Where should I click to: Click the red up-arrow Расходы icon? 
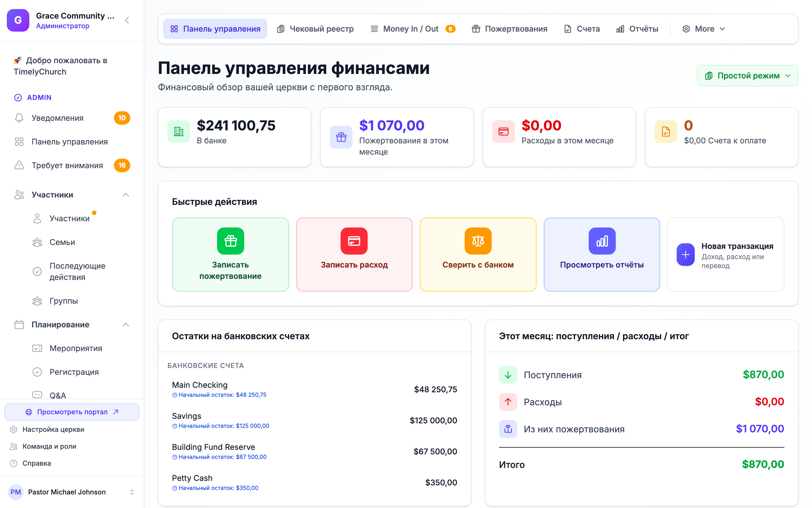point(508,402)
